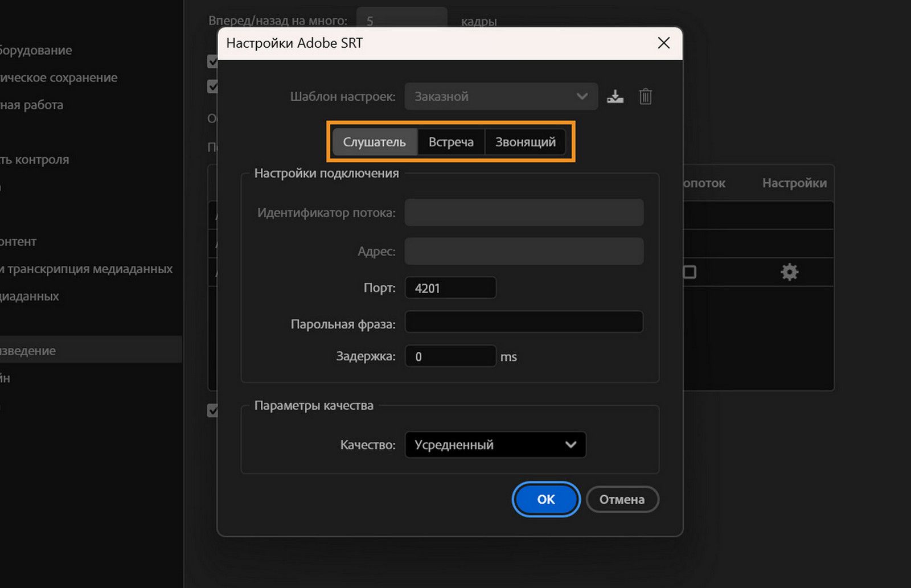Image resolution: width=911 pixels, height=588 pixels.
Task: Click the Настройки column header
Action: point(794,183)
